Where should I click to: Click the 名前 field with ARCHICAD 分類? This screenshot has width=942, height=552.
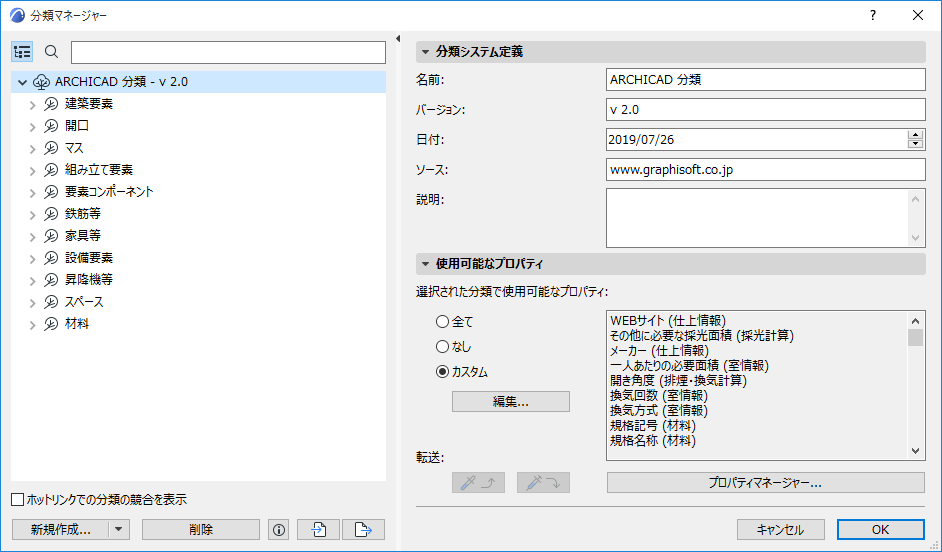pos(765,79)
